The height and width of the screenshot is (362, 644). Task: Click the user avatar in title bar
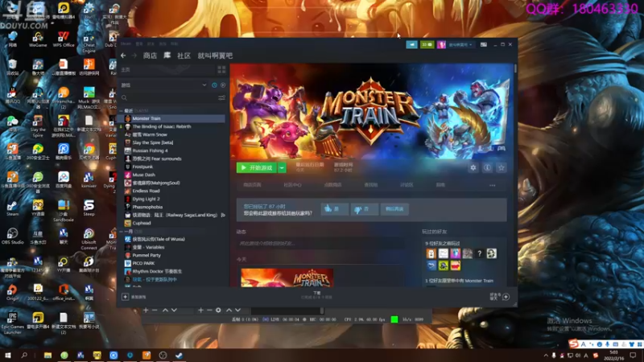441,44
